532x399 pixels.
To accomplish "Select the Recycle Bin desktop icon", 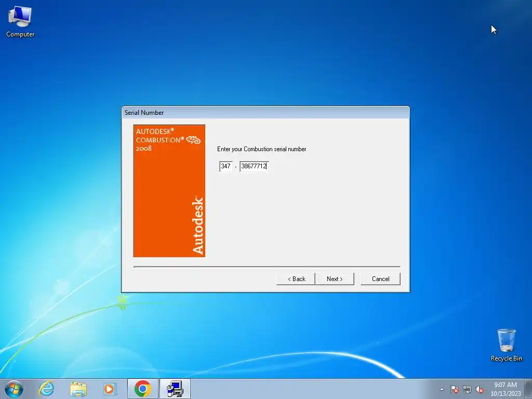I will 506,345.
